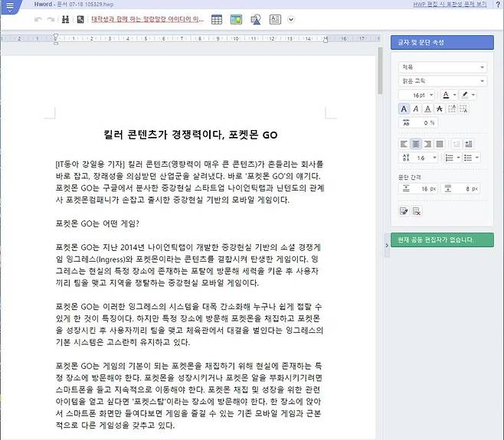The height and width of the screenshot is (440, 504).
Task: Insert shapes with the shapes icon
Action: pos(256,20)
